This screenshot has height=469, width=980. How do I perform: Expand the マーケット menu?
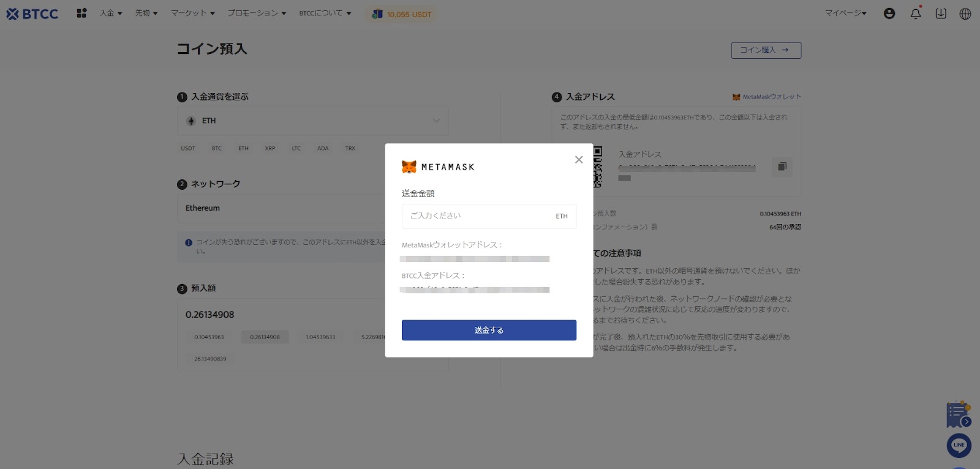(x=193, y=13)
